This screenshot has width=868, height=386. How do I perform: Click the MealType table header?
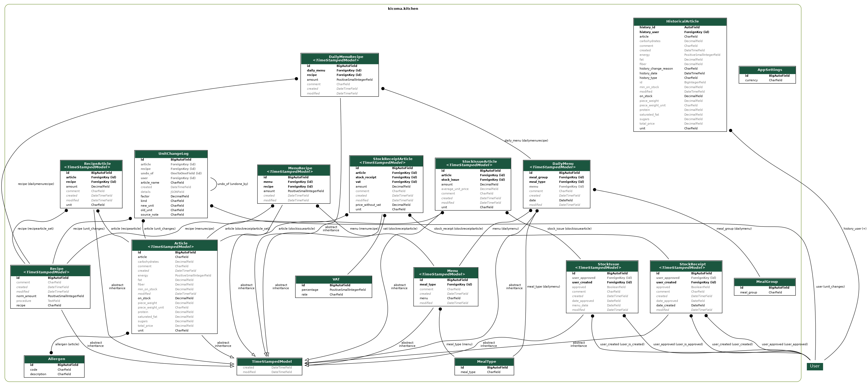(x=484, y=362)
